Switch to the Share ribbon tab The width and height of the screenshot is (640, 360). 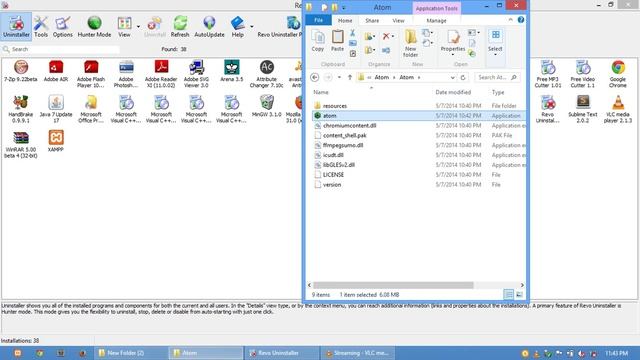(x=372, y=20)
